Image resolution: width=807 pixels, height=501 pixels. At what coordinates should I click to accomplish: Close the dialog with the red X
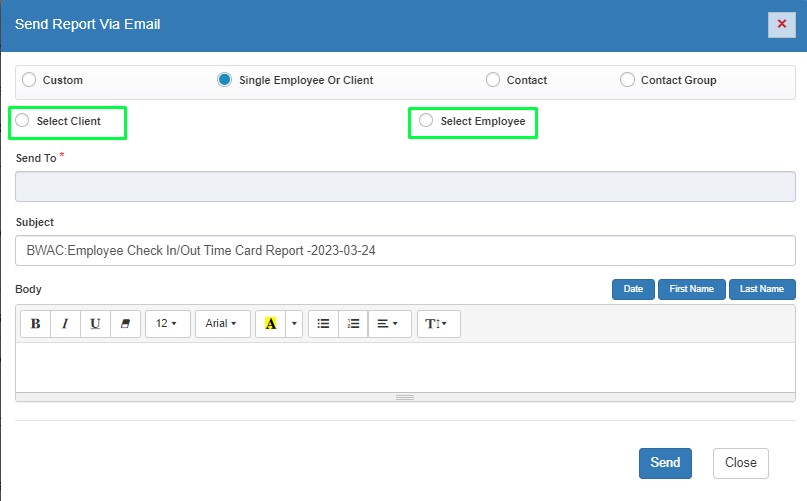[x=781, y=24]
